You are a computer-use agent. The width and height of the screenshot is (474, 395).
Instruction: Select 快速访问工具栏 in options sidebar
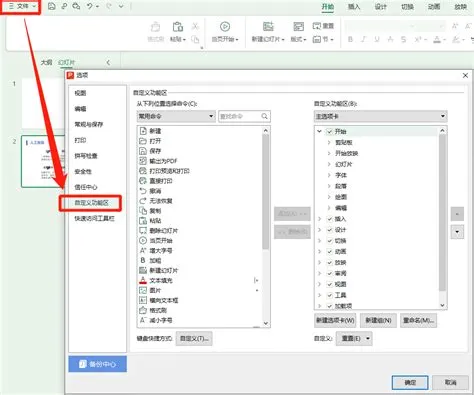pyautogui.click(x=94, y=218)
